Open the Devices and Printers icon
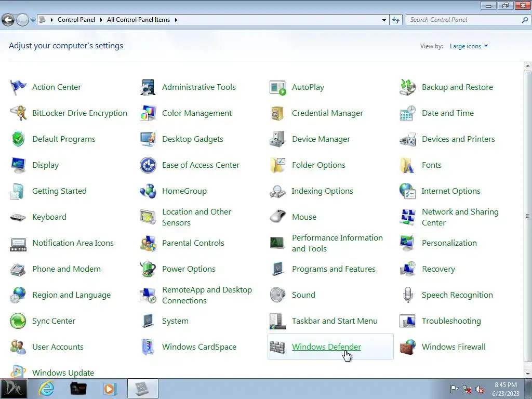The width and height of the screenshot is (532, 399). click(407, 139)
